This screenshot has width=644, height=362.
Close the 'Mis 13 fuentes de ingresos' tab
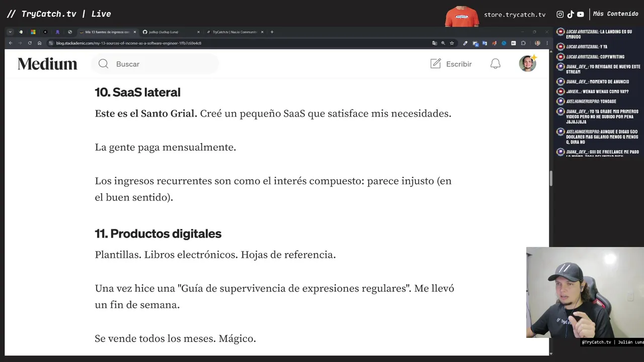coord(134,32)
